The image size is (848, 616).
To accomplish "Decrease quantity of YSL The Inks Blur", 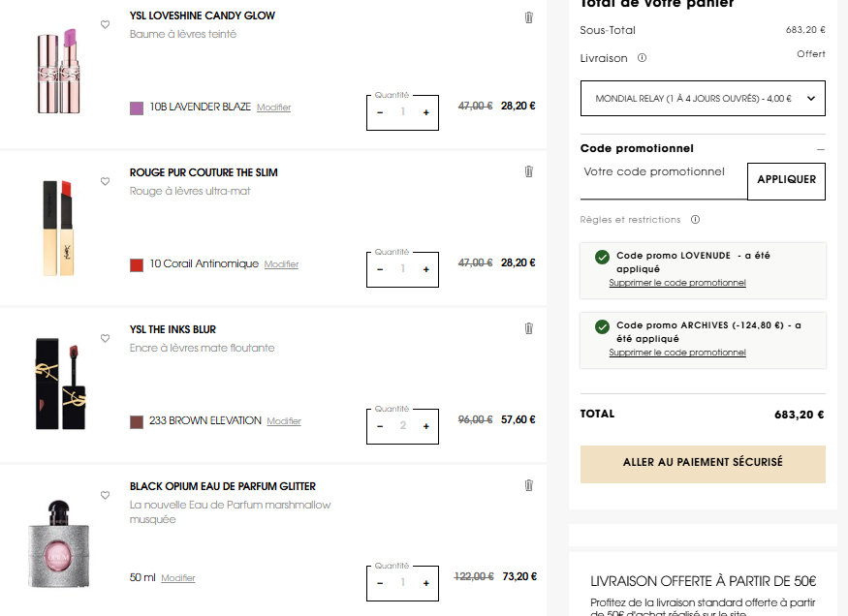I will pos(380,426).
